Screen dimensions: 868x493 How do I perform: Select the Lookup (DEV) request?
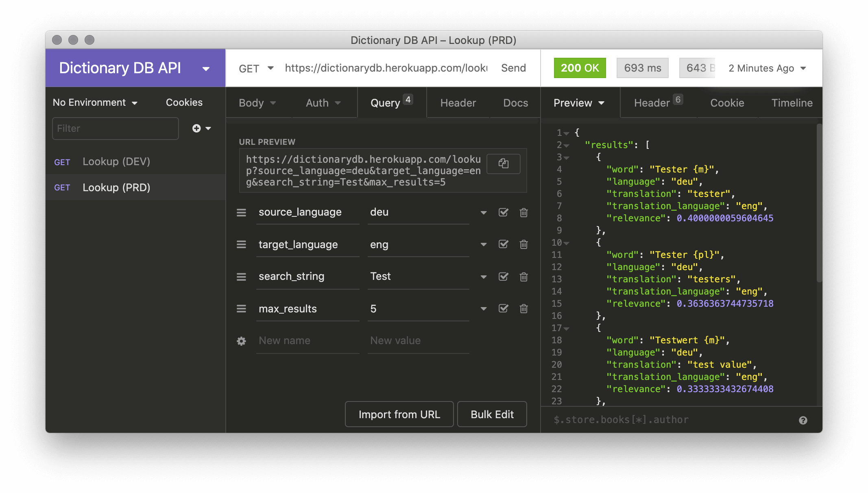click(x=135, y=161)
